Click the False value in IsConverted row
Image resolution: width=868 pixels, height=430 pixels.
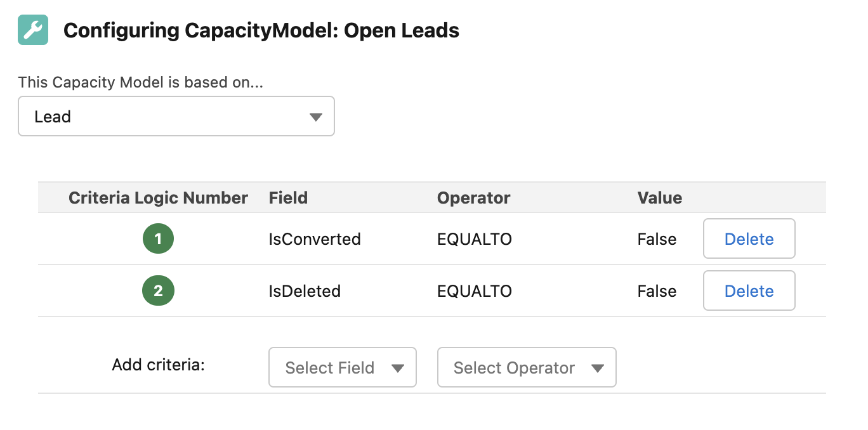657,239
